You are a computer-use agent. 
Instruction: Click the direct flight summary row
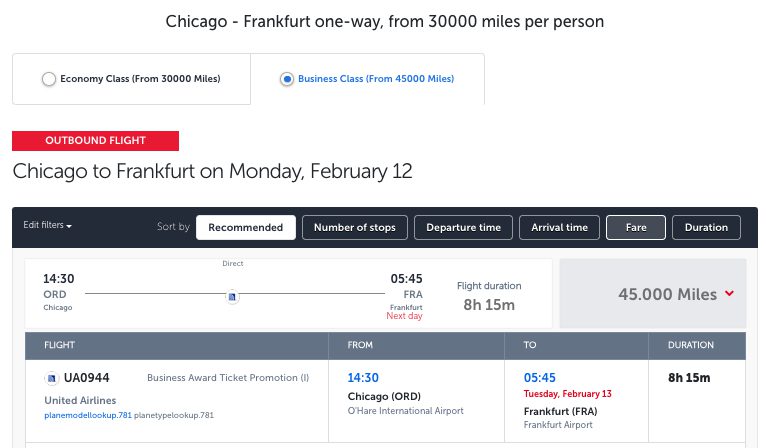[x=289, y=293]
